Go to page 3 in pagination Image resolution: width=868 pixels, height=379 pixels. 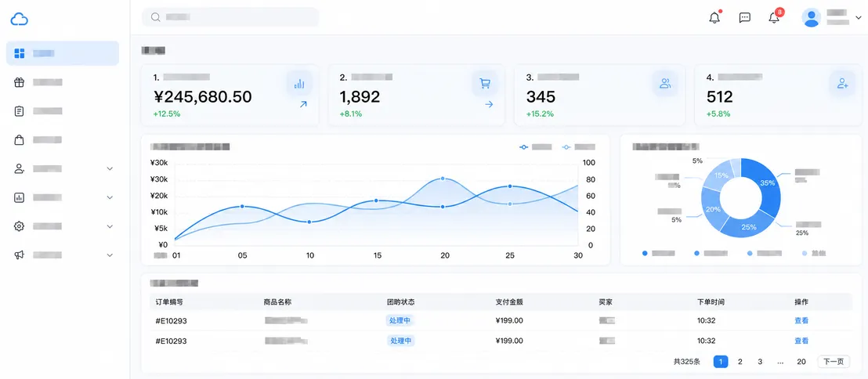(760, 362)
